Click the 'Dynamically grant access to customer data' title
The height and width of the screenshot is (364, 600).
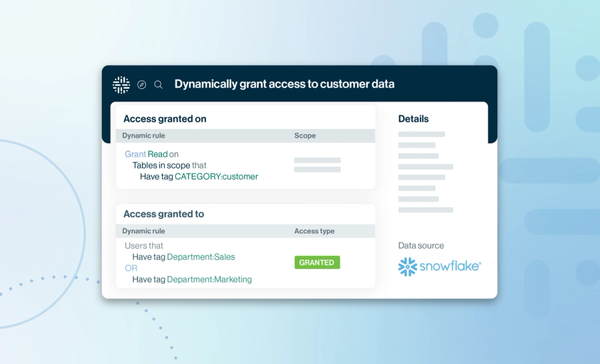(284, 84)
